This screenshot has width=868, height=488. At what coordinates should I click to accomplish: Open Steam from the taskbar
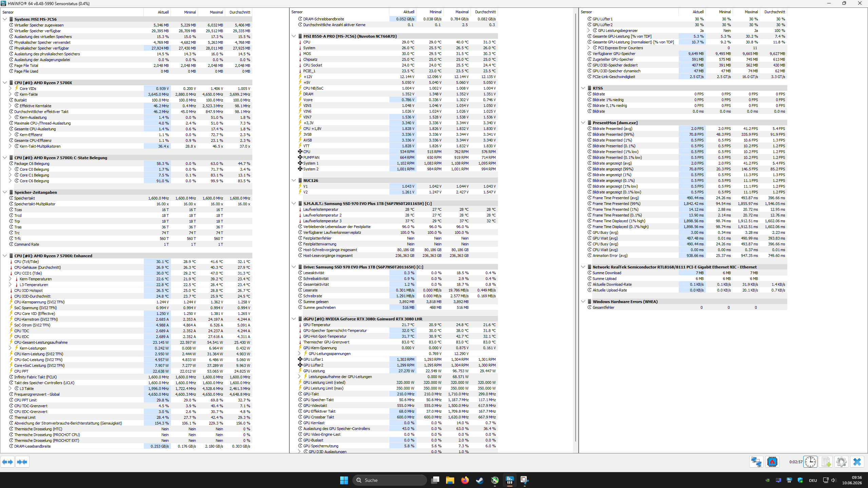[x=480, y=480]
